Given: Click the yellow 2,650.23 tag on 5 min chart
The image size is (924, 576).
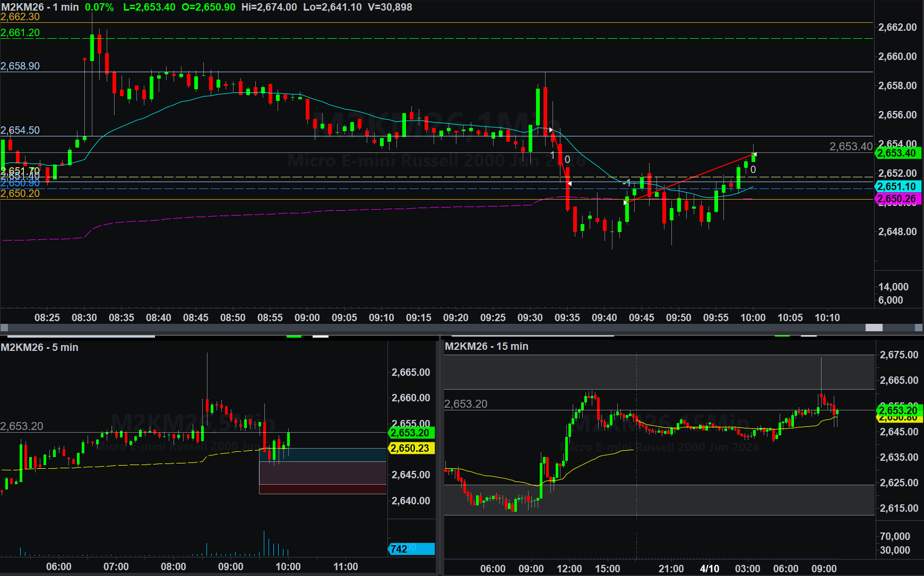Looking at the screenshot, I should (411, 448).
